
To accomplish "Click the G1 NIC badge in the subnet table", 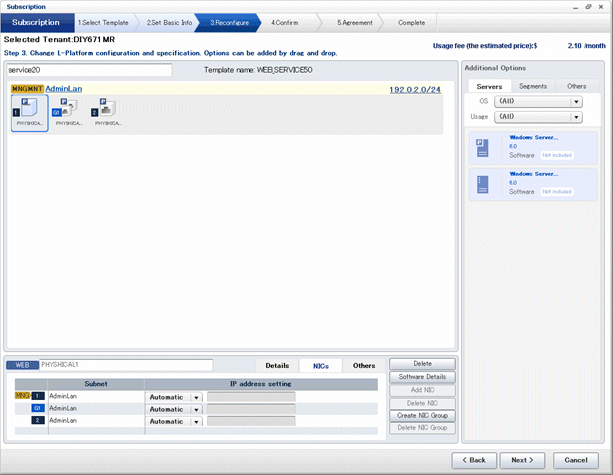I will [37, 408].
